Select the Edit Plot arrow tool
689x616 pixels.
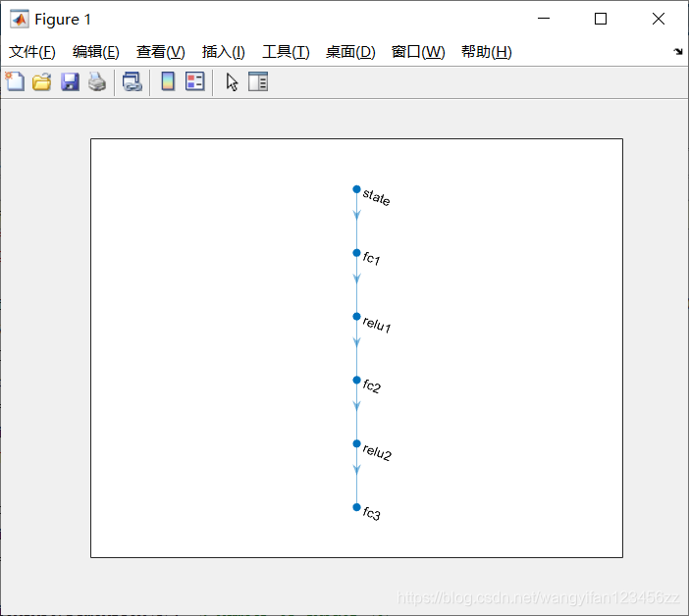click(232, 82)
